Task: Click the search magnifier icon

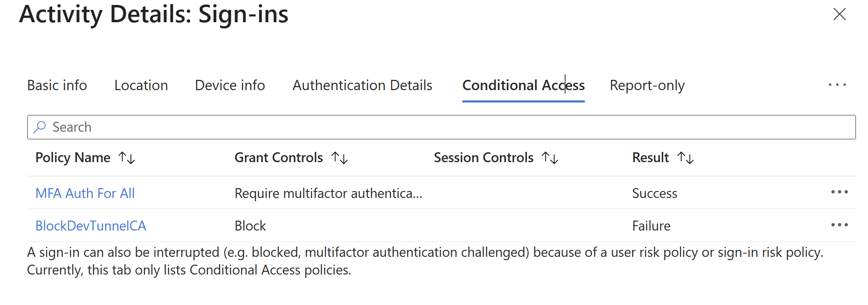Action: (40, 127)
